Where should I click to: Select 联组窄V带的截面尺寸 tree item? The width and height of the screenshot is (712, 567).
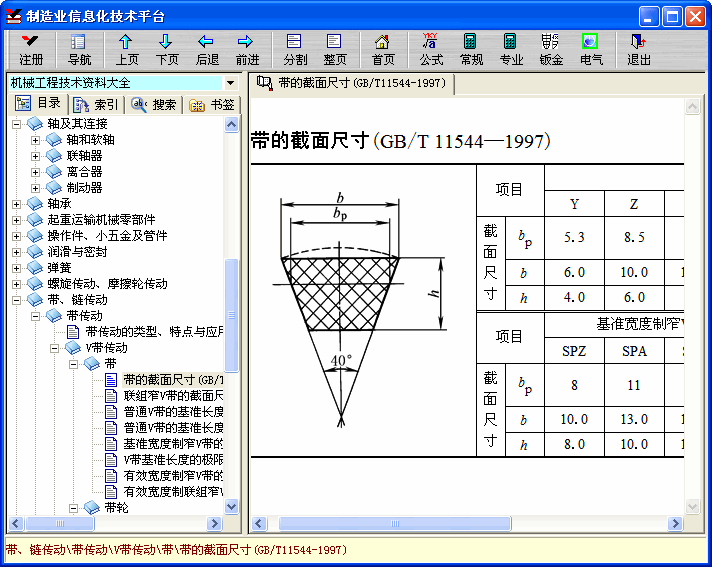click(x=172, y=396)
